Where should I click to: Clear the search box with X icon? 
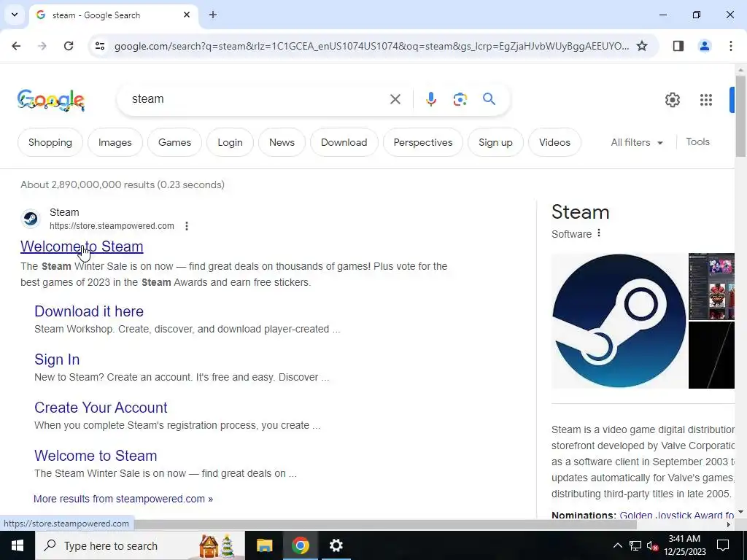coord(395,99)
